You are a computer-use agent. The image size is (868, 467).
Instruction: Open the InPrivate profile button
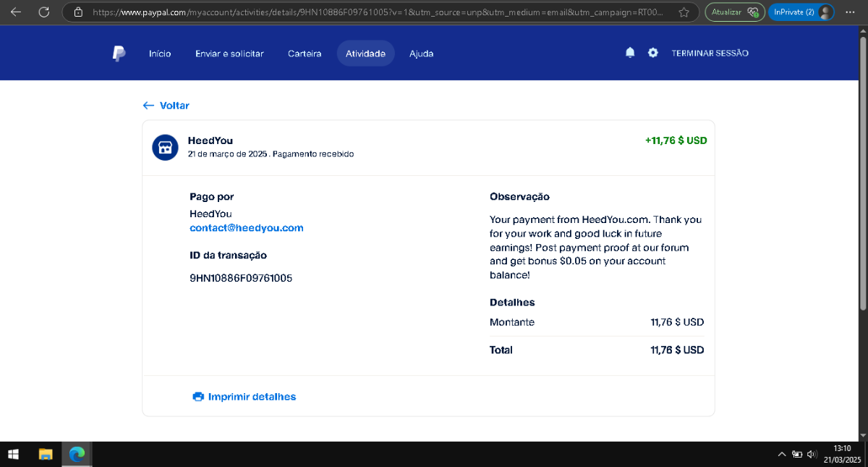click(x=801, y=12)
